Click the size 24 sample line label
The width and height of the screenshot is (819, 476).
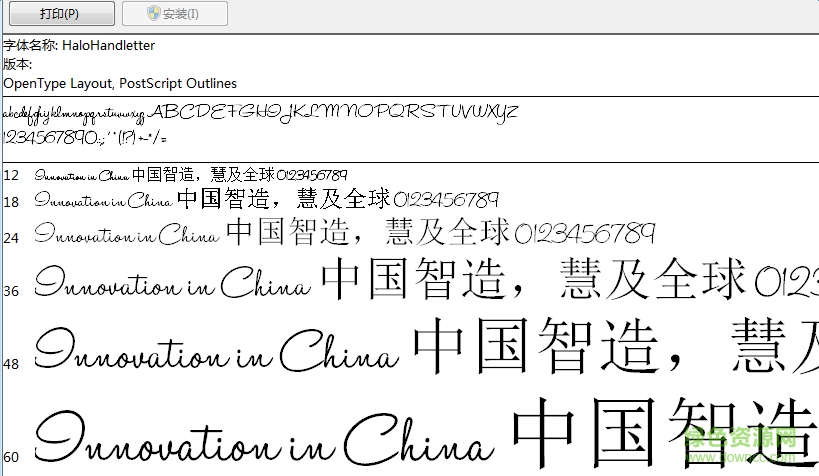point(11,238)
